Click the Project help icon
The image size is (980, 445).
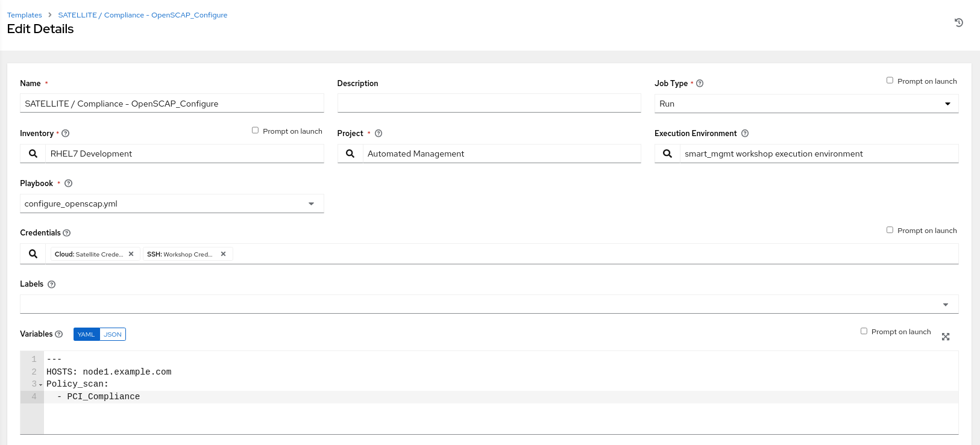pos(378,134)
